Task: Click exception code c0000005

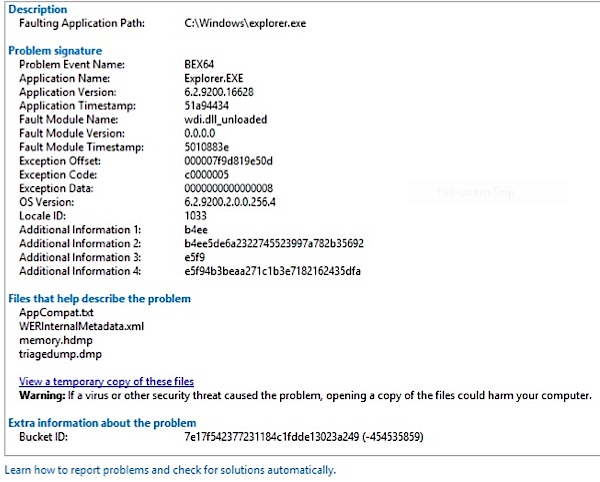Action: (206, 174)
